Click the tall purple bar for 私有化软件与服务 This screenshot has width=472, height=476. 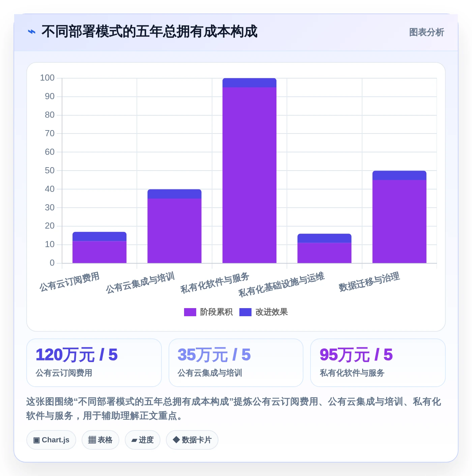tap(249, 175)
